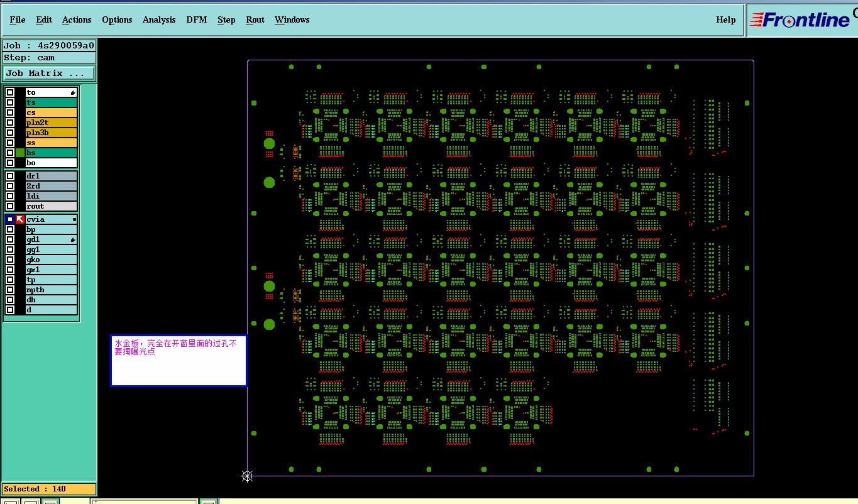Click the datum origin marker at panel corner

point(247,476)
